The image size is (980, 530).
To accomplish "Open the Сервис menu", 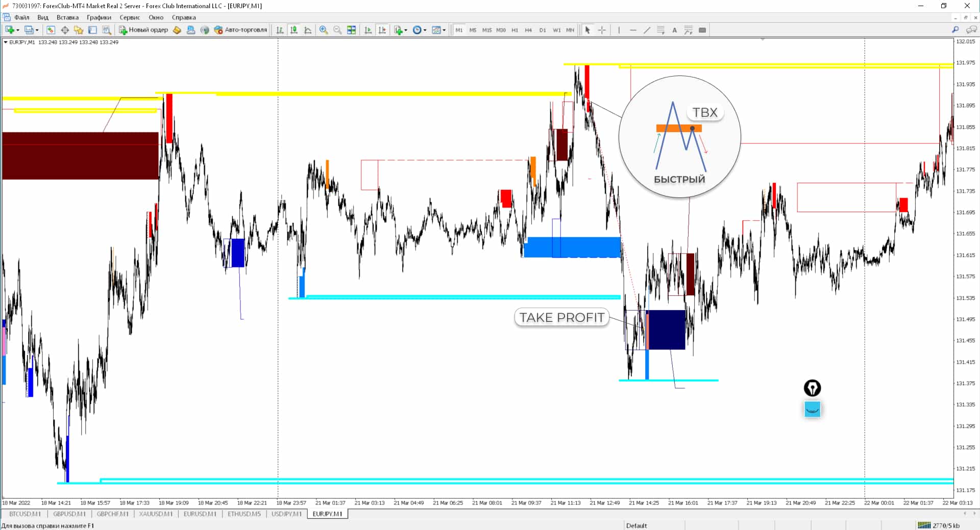I will point(130,17).
